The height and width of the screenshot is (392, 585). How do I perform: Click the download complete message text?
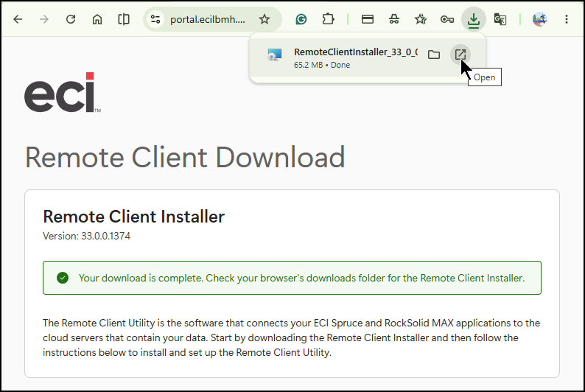click(x=301, y=279)
